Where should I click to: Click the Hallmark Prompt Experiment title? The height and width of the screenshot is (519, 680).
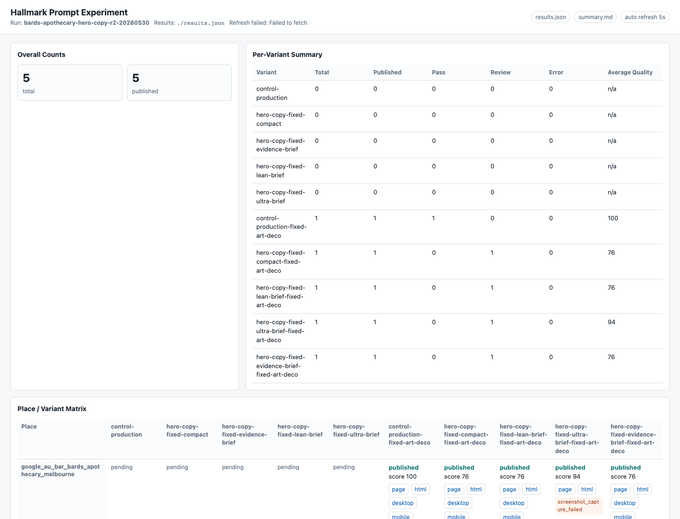(69, 12)
